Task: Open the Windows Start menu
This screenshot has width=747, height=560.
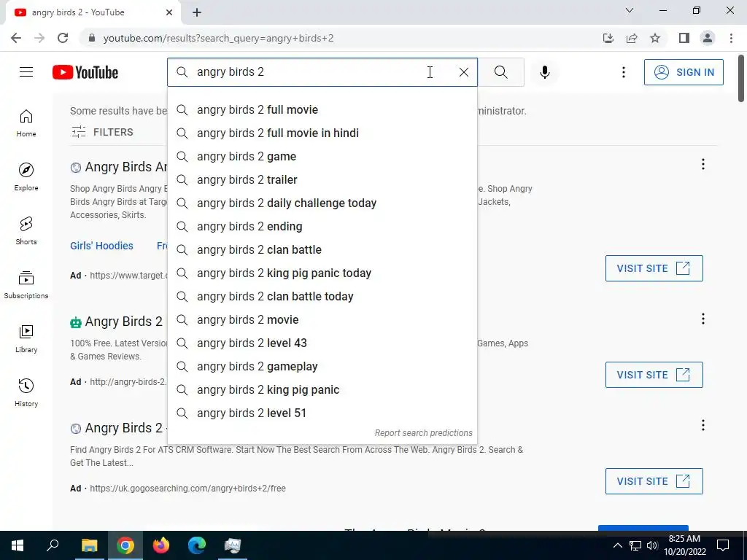Action: (18, 545)
